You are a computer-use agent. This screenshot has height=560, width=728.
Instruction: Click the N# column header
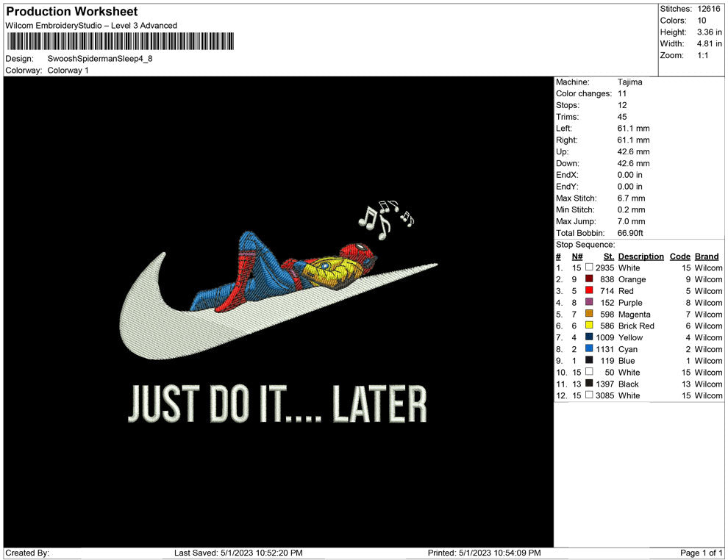coord(577,256)
